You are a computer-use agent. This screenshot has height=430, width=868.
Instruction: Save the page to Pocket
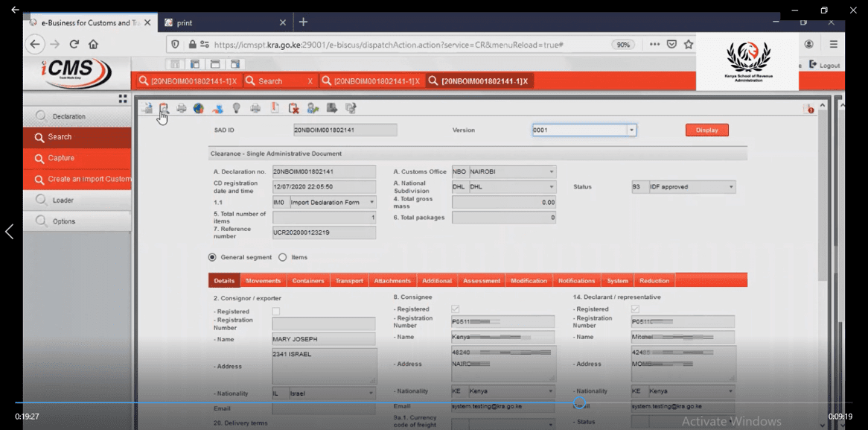click(671, 44)
